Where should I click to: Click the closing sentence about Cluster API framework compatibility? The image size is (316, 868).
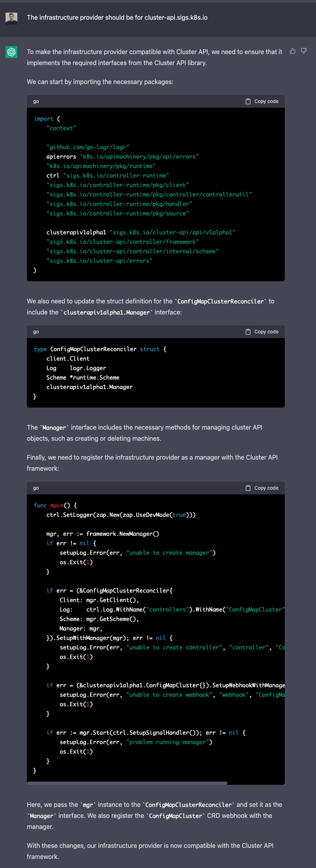click(150, 851)
